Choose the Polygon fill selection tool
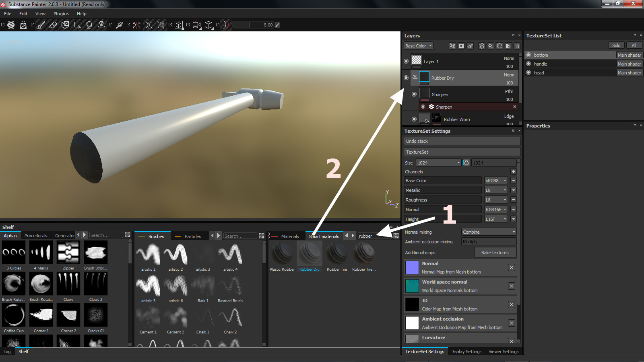This screenshot has height=362, width=644. pyautogui.click(x=77, y=25)
